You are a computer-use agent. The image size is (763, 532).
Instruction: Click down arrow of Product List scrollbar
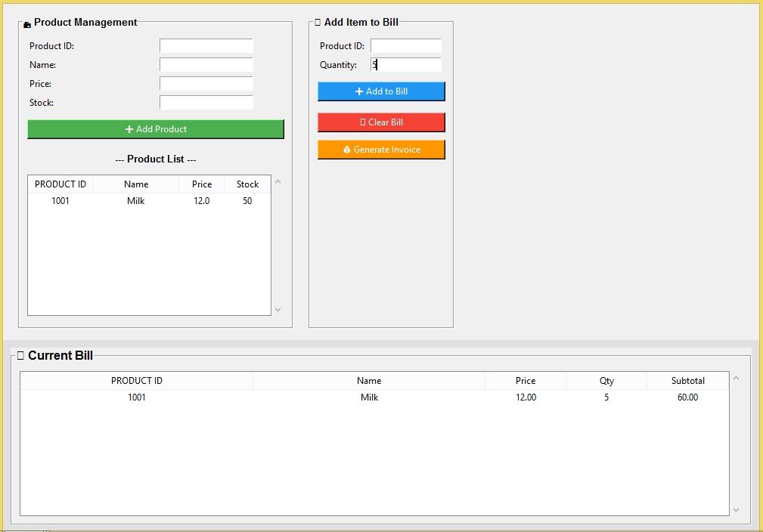click(278, 309)
